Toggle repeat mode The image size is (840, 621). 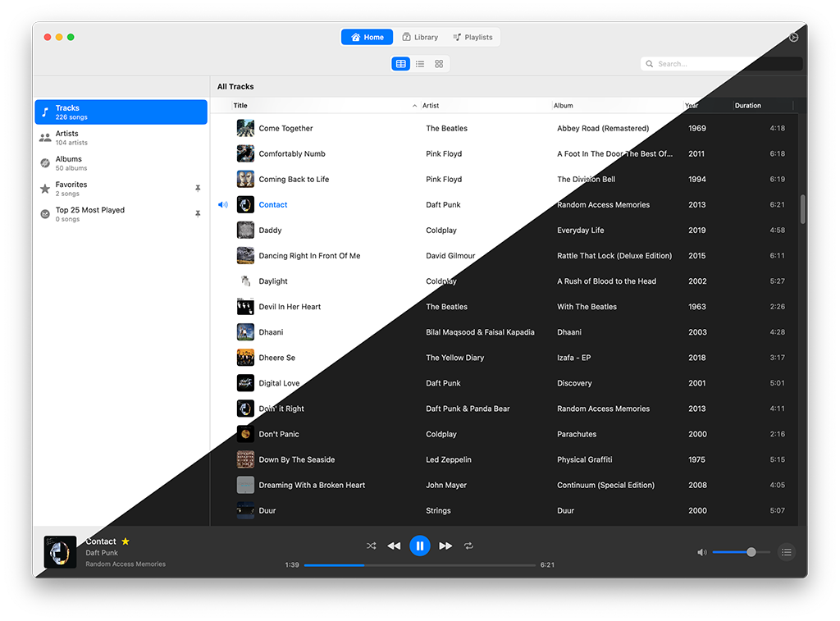[468, 546]
